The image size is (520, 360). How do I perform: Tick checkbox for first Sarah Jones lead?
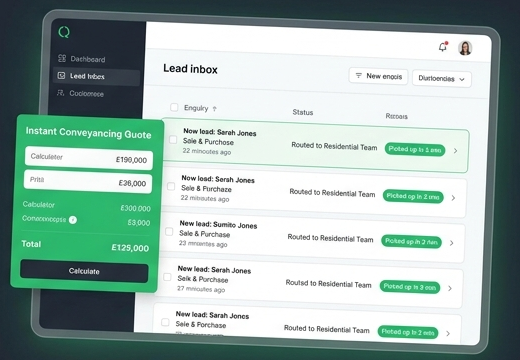point(173,140)
